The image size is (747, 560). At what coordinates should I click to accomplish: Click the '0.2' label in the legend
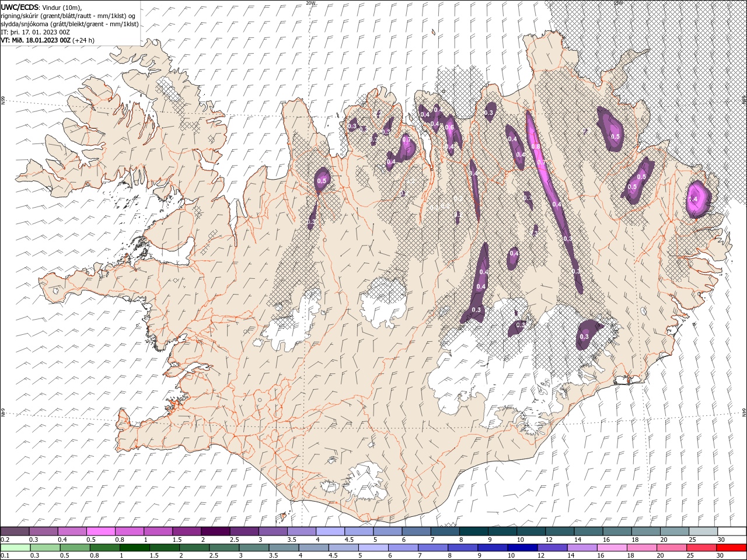pos(5,540)
